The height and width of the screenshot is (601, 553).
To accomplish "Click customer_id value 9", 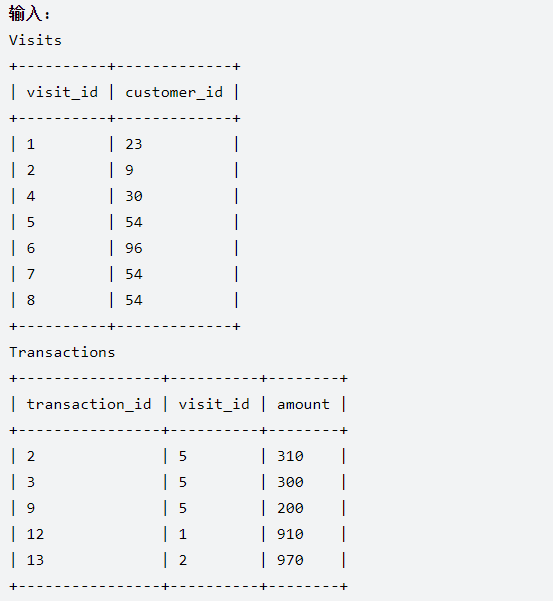I will [x=130, y=170].
